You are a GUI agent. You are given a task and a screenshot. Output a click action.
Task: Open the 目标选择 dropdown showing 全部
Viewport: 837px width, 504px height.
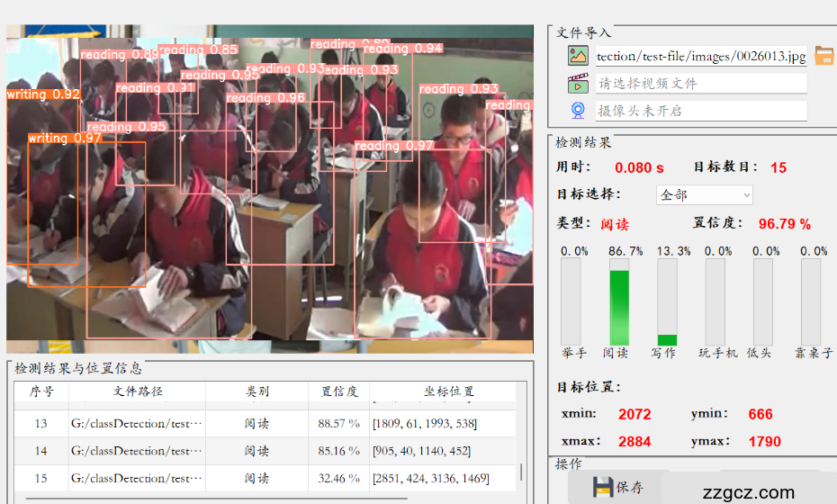704,195
